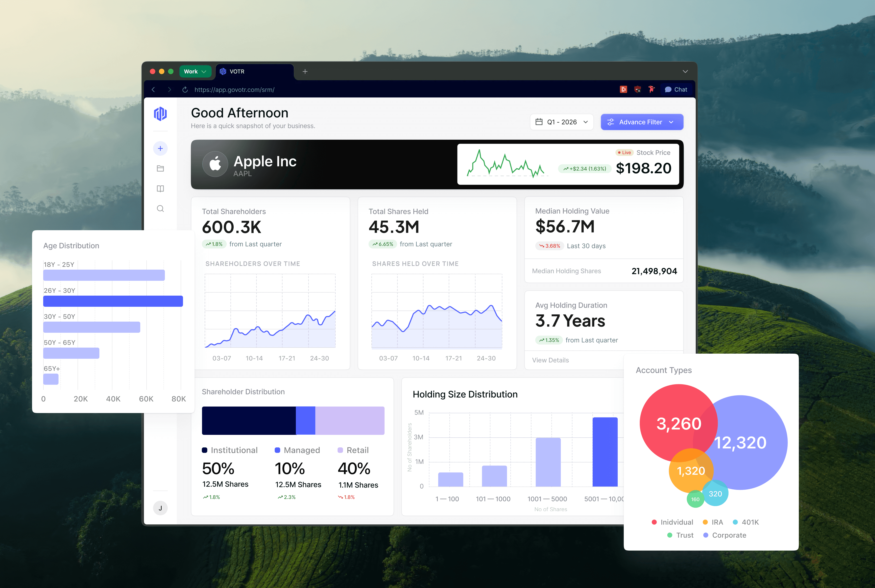The width and height of the screenshot is (875, 588).
Task: Click the Institutional dark bar segment
Action: pyautogui.click(x=248, y=420)
